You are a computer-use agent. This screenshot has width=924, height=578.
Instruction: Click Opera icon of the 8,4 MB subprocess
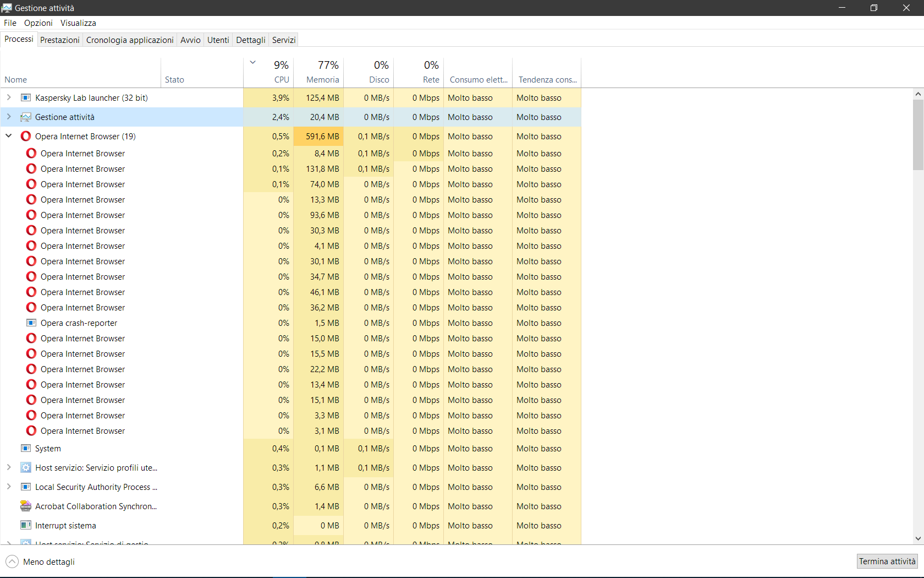pyautogui.click(x=31, y=154)
